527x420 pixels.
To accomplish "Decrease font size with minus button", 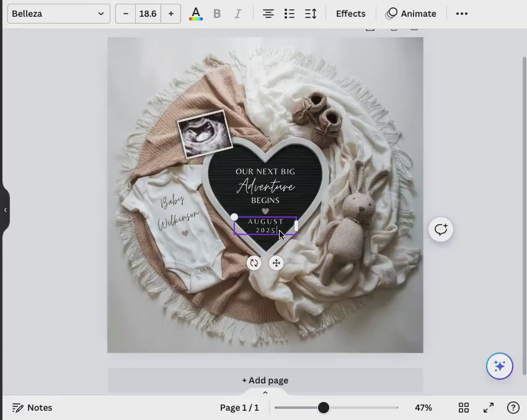I will click(126, 14).
